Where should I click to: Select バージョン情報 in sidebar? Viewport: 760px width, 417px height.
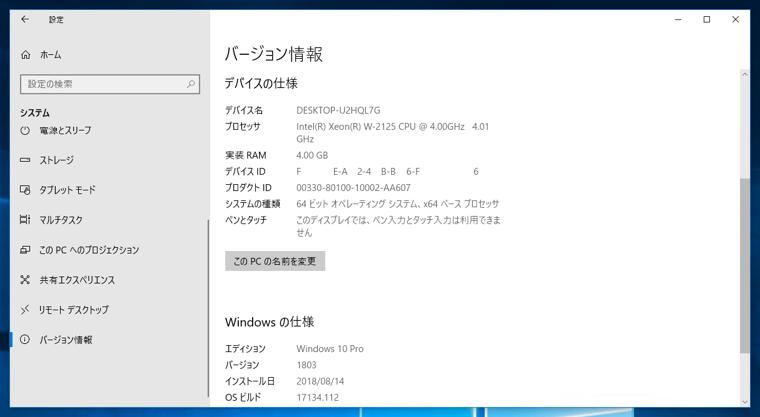[66, 339]
